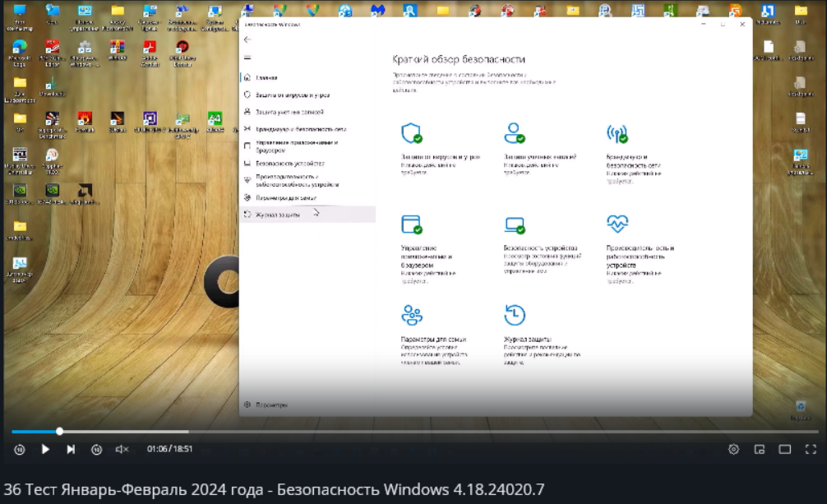Click the person icon of account protection tile
The width and height of the screenshot is (827, 504).
515,133
